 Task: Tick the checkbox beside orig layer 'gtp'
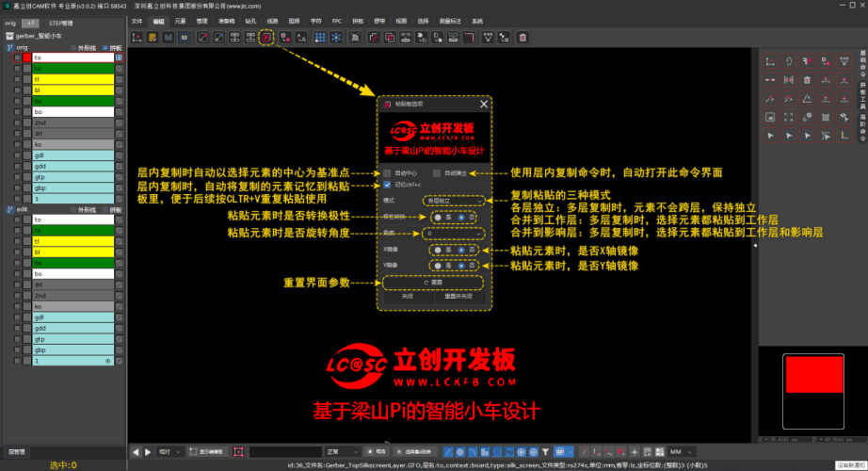(17, 177)
